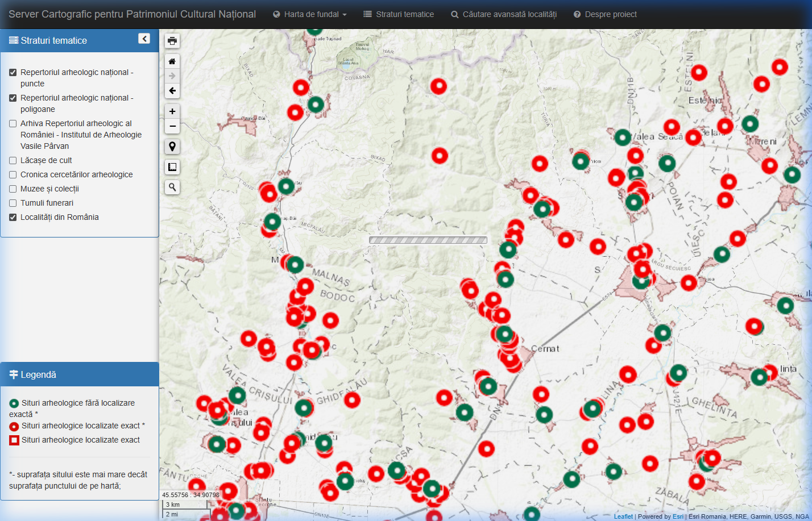Zoom in on the map
The height and width of the screenshot is (521, 812).
point(172,111)
